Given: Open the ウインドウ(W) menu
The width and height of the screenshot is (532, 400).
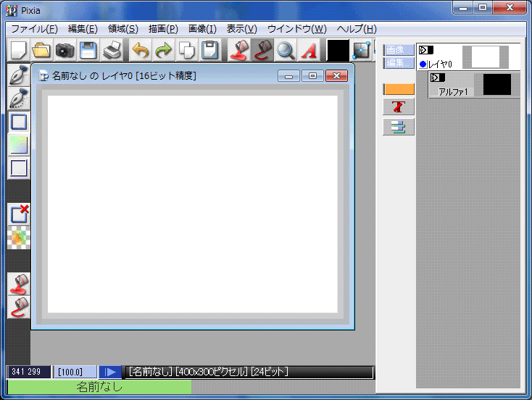Looking at the screenshot, I should click(297, 29).
